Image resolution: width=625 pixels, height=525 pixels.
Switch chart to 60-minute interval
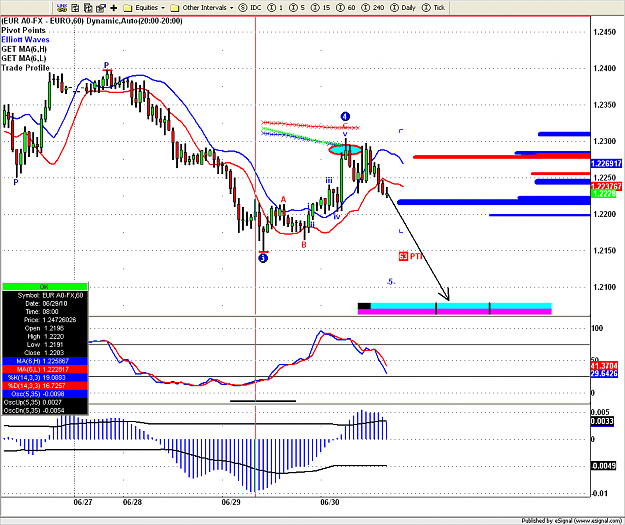coord(346,7)
